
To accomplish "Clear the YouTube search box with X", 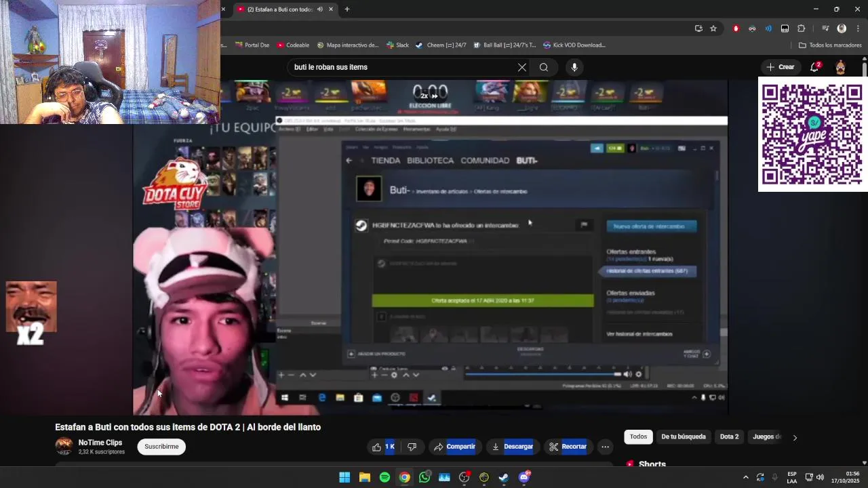I will click(521, 67).
